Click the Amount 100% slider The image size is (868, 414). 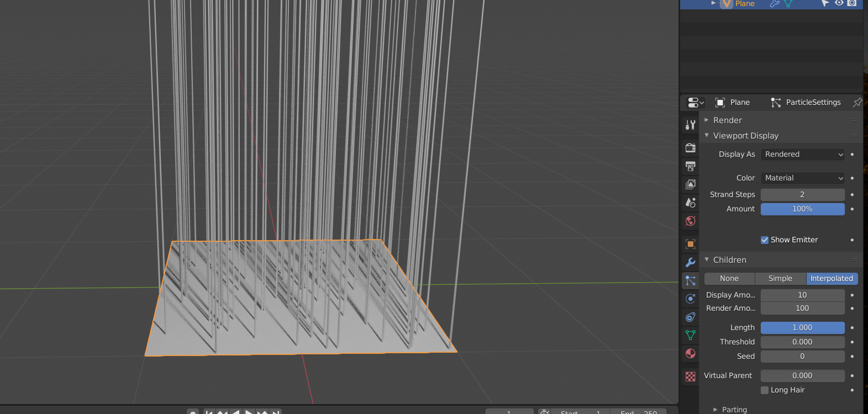(803, 209)
